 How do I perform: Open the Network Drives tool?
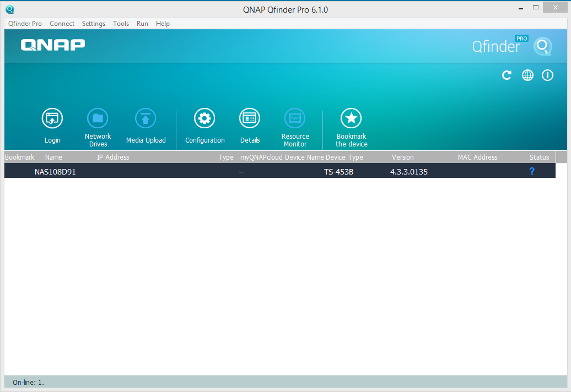click(x=98, y=118)
